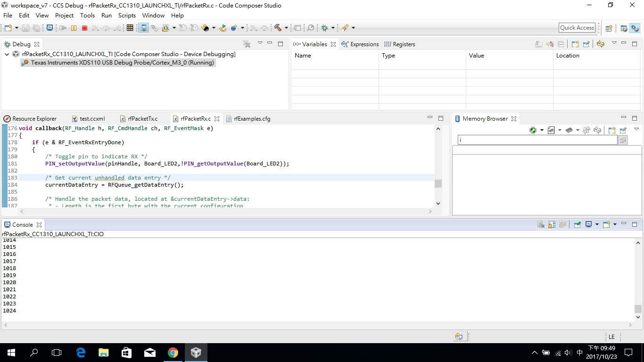Open the Run menu
Screen dimensions: 644x362
click(x=107, y=16)
